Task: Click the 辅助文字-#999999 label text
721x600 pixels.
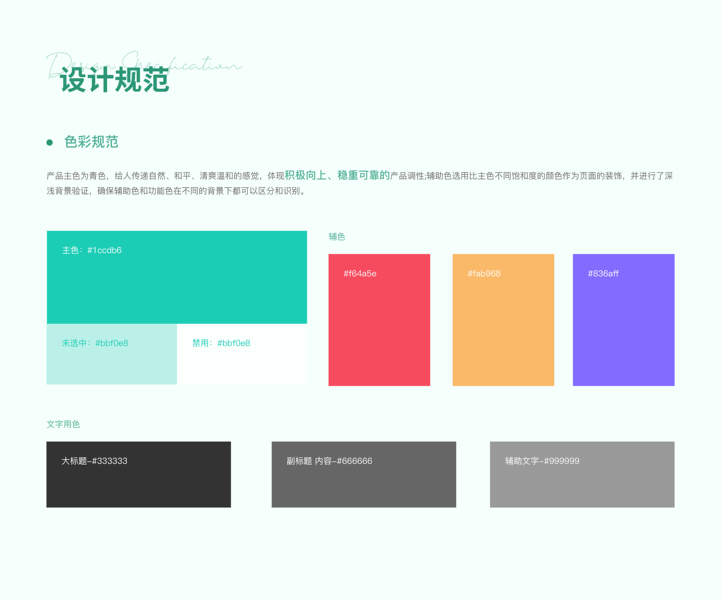Action: point(542,461)
